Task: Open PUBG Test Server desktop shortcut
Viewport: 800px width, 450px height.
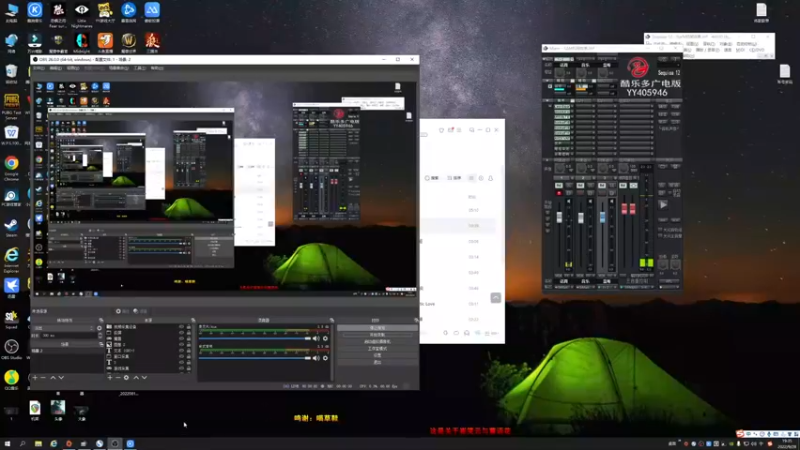Action: click(x=11, y=106)
